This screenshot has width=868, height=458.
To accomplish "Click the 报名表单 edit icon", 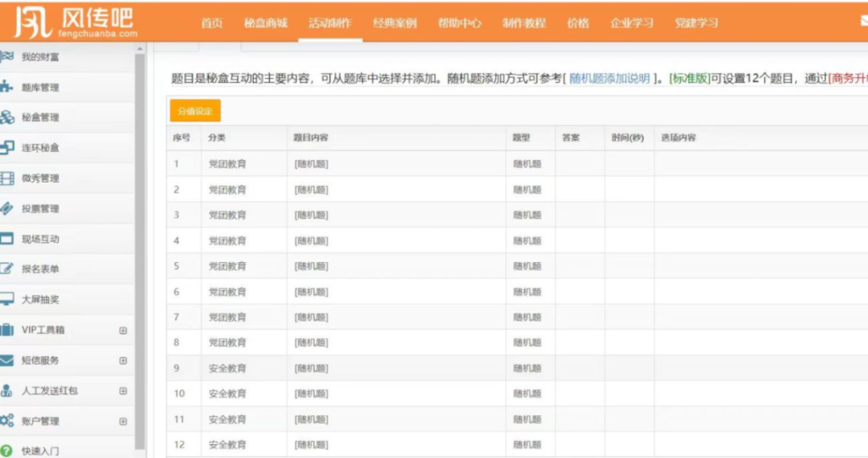I will tap(6, 269).
